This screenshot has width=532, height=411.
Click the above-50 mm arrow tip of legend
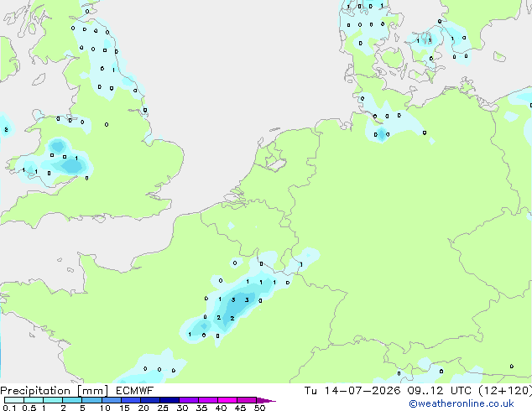coord(266,400)
